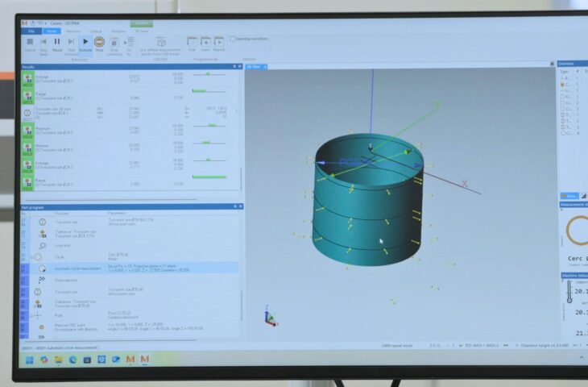Open the Output ribbon tab
Image resolution: width=588 pixels, height=387 pixels.
95,31
